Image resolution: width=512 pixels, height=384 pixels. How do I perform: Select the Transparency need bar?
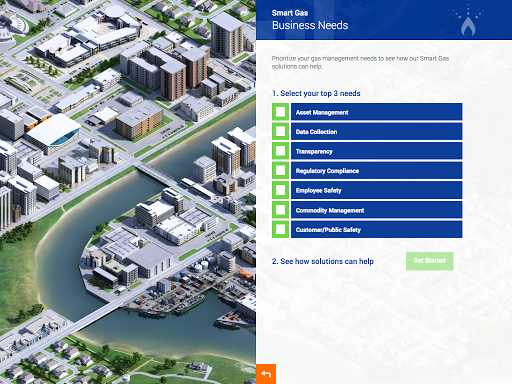click(377, 151)
